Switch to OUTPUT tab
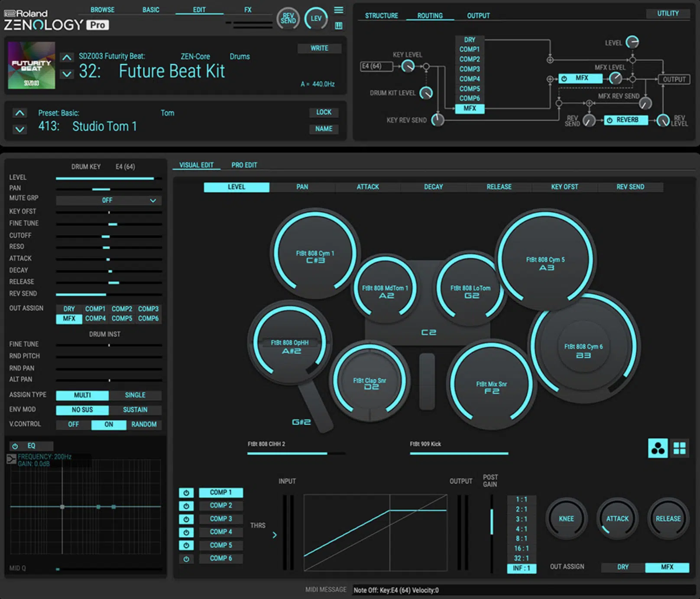700x599 pixels. pos(478,16)
